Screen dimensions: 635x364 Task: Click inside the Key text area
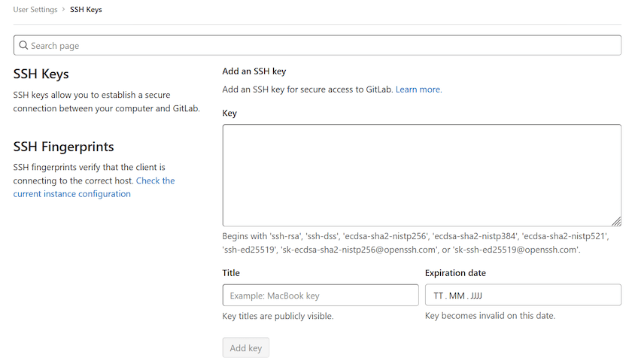[421, 174]
